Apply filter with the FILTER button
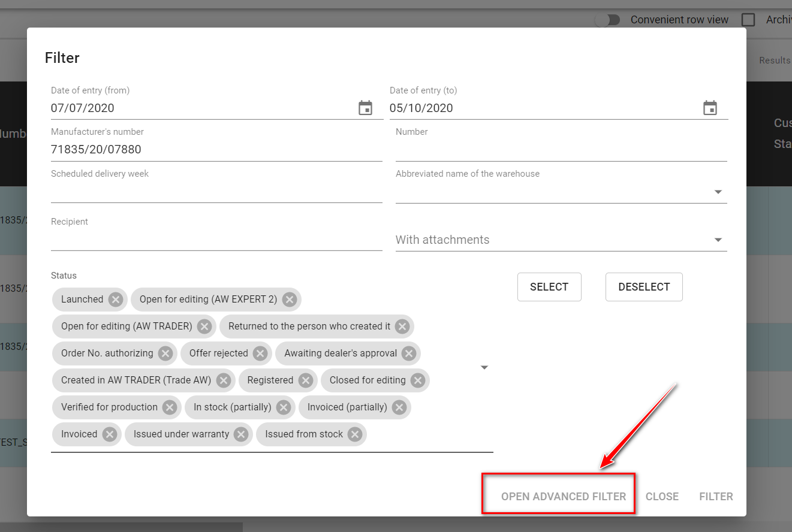 coord(716,497)
